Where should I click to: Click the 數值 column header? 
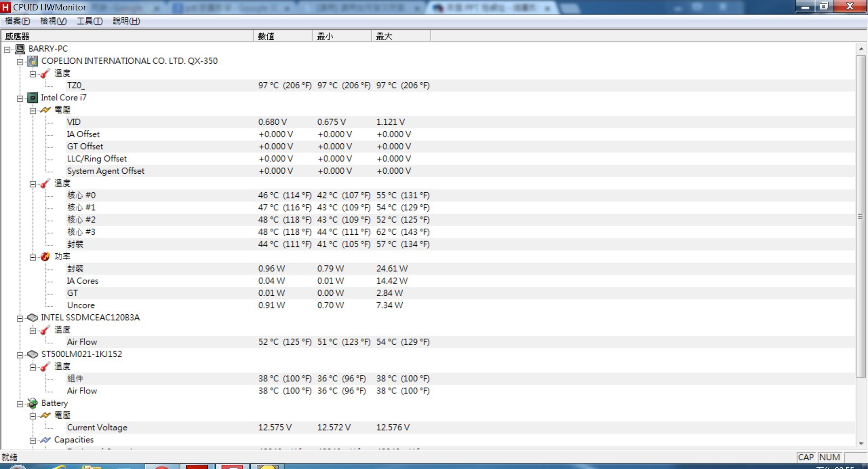[283, 36]
